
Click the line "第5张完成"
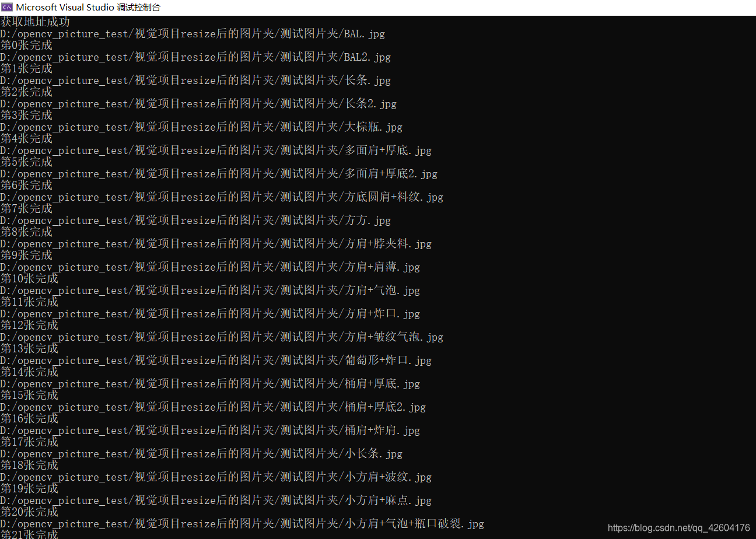[x=26, y=162]
